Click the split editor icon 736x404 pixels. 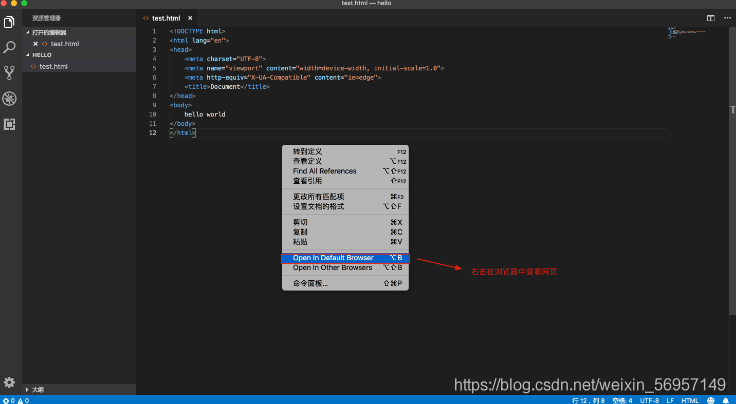[711, 18]
